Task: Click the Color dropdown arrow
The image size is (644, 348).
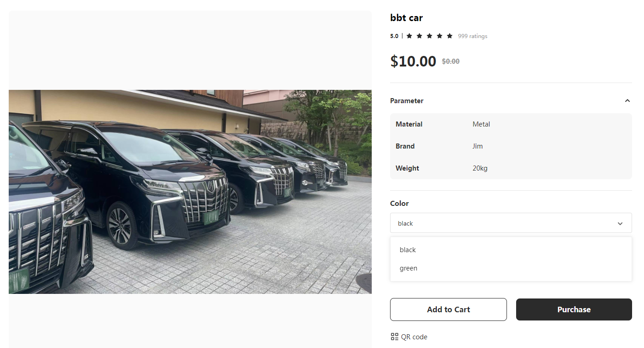Action: (620, 224)
